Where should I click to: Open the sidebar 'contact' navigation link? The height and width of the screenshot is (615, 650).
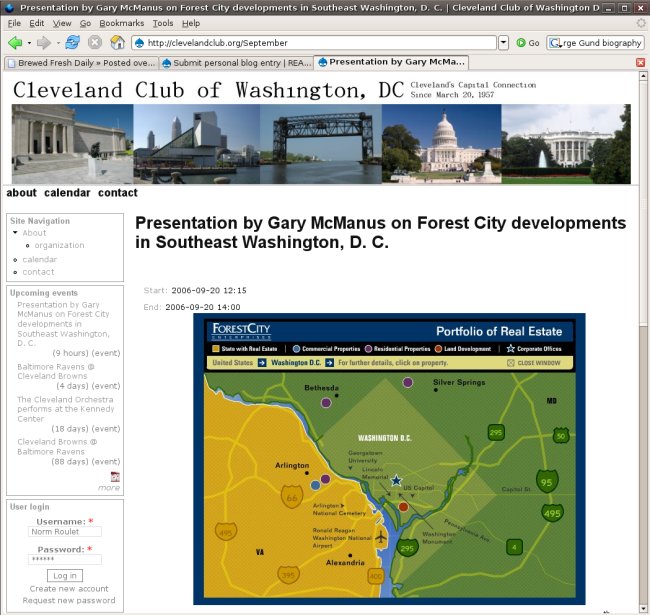coord(38,272)
